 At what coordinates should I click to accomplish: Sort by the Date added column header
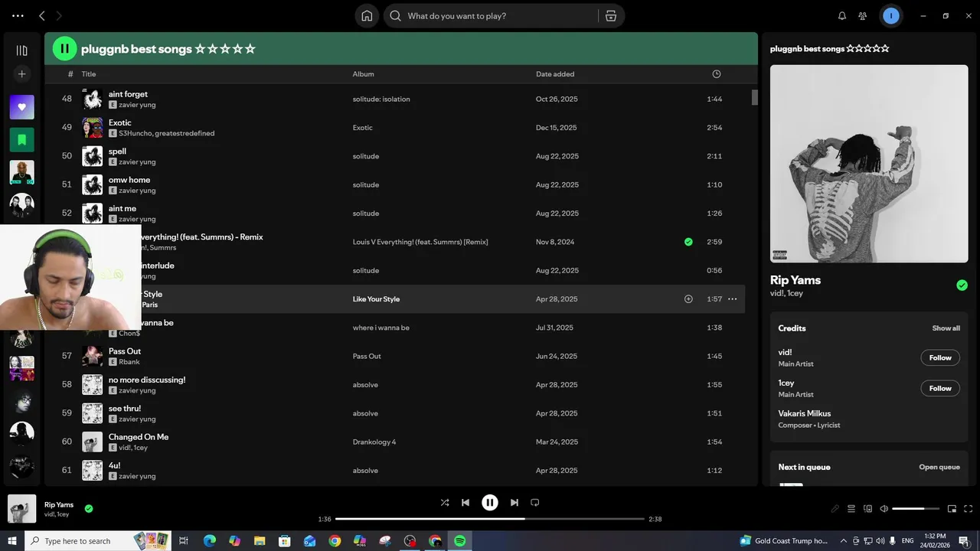[555, 74]
